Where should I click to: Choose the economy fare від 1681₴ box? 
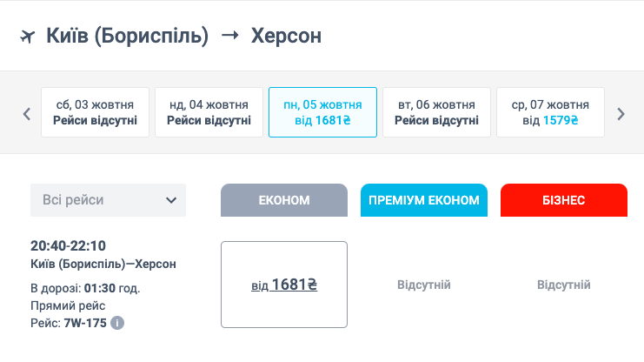[x=284, y=285]
